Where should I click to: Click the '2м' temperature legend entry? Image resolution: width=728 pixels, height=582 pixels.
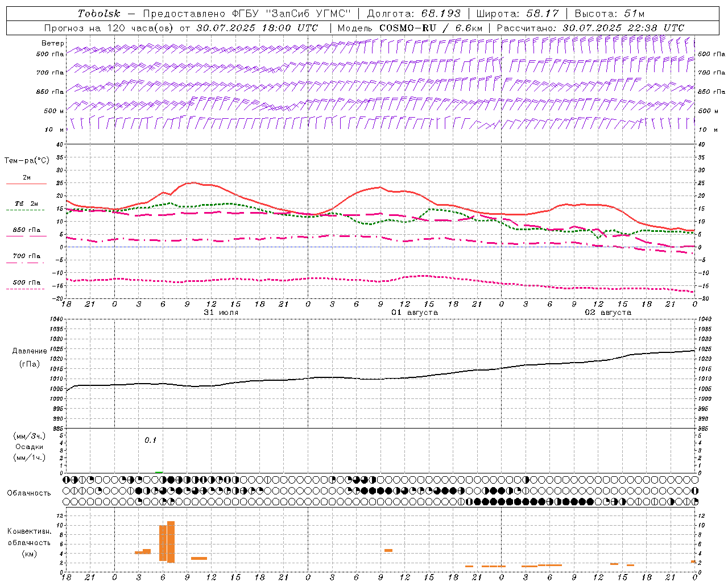27,177
